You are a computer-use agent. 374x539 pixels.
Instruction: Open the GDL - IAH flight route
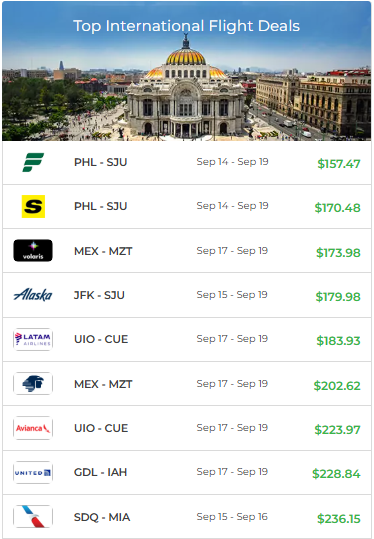click(100, 472)
